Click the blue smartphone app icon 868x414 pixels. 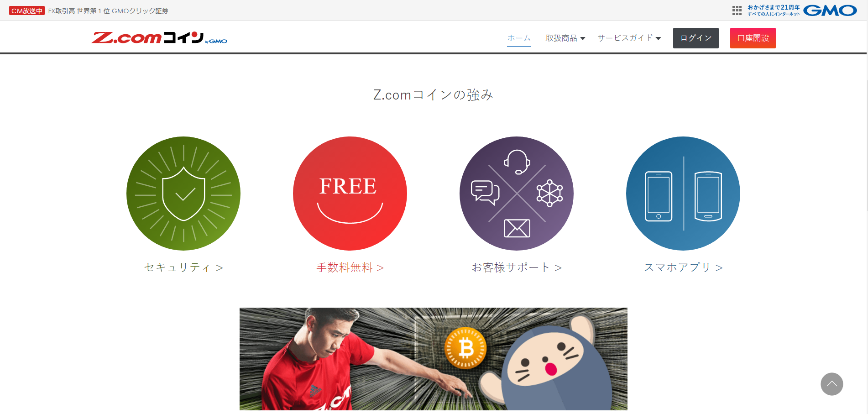(x=683, y=193)
